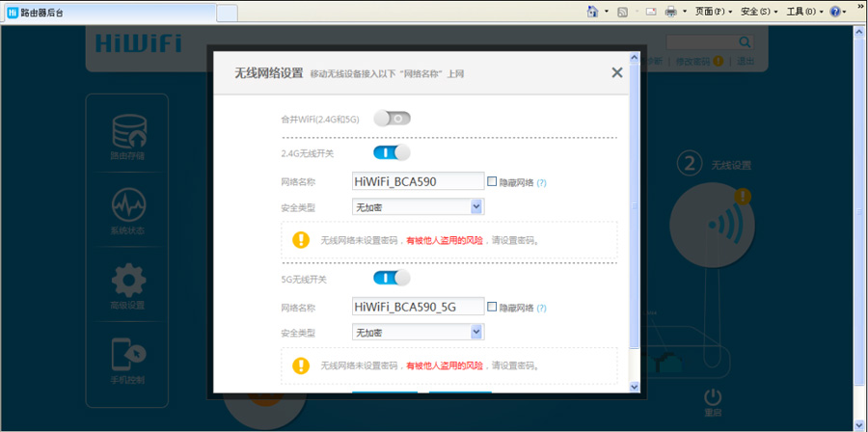Turn off the 5G无线开关 switch
Viewport: 868px width, 432px height.
[393, 279]
